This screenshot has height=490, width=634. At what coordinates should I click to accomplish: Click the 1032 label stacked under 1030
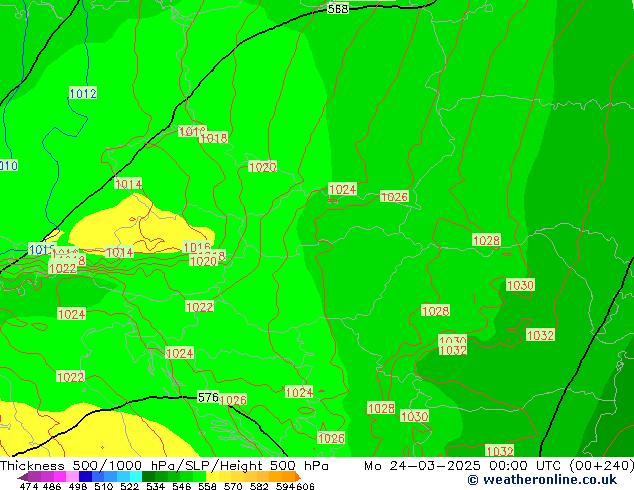pos(453,350)
